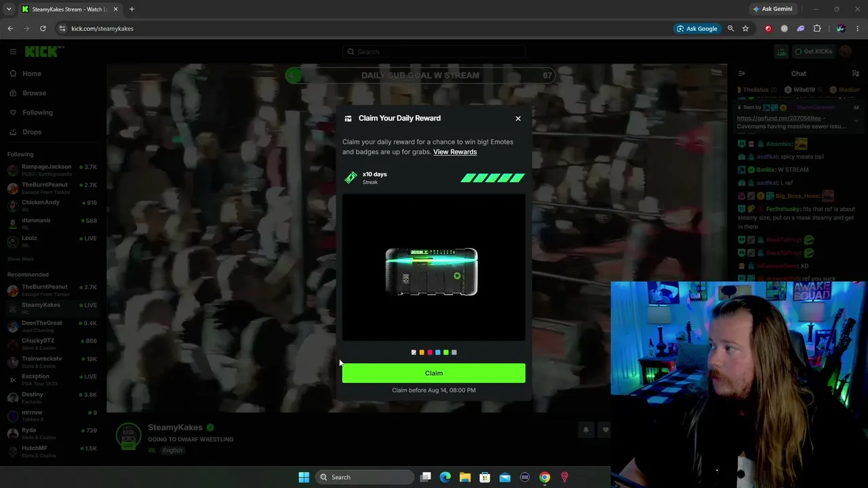Select the green reward dot
Viewport: 868px width, 488px height.
click(446, 352)
